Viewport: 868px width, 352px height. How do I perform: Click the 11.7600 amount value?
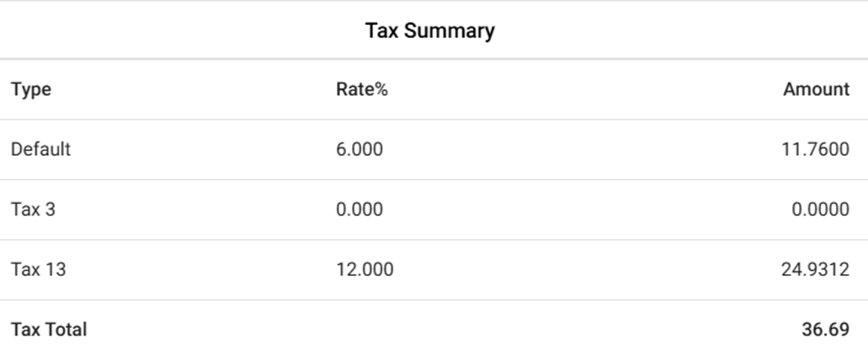pyautogui.click(x=815, y=149)
